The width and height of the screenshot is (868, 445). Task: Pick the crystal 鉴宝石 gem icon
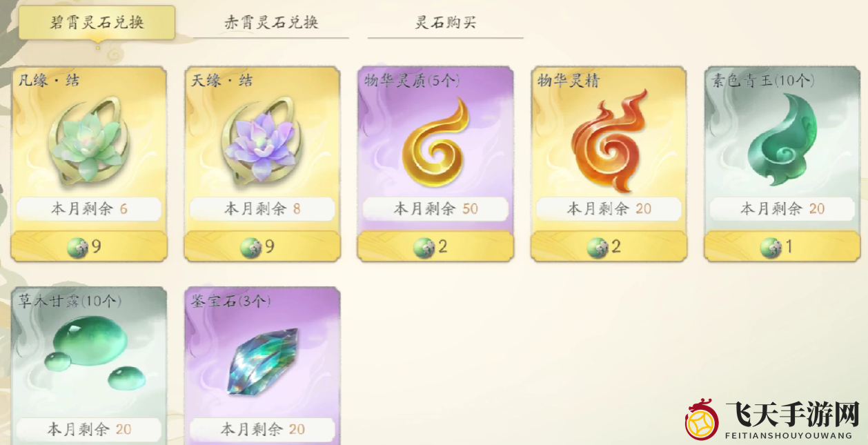(x=262, y=362)
